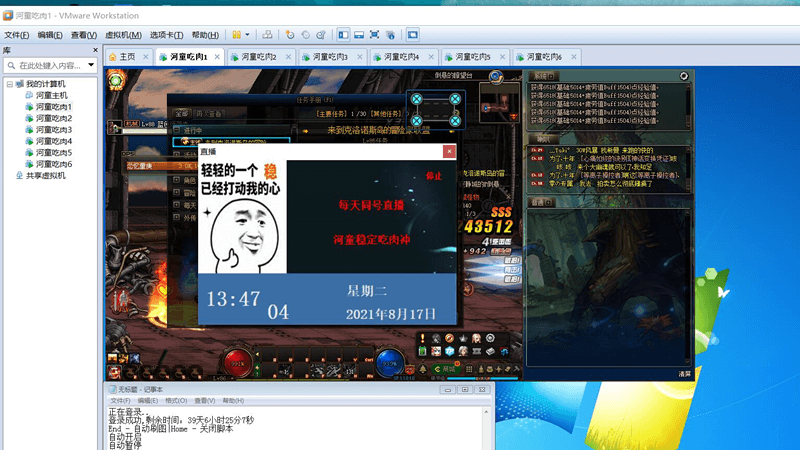
Task: Expand the 外传 quest category
Action: tap(177, 217)
